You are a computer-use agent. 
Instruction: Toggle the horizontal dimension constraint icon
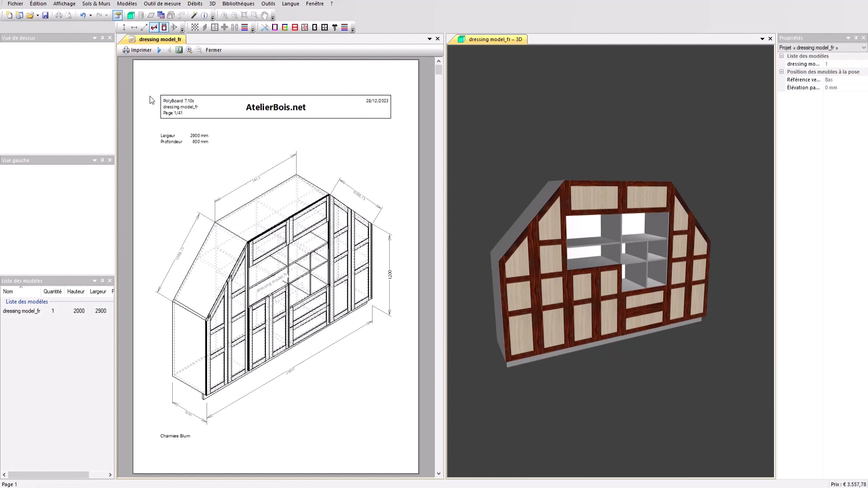click(x=134, y=28)
